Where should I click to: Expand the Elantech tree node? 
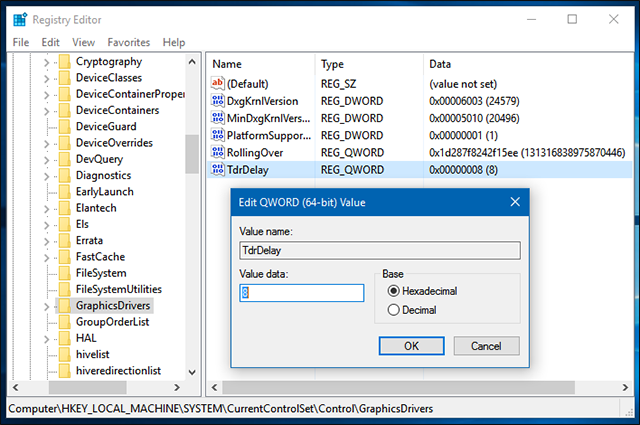[x=46, y=209]
